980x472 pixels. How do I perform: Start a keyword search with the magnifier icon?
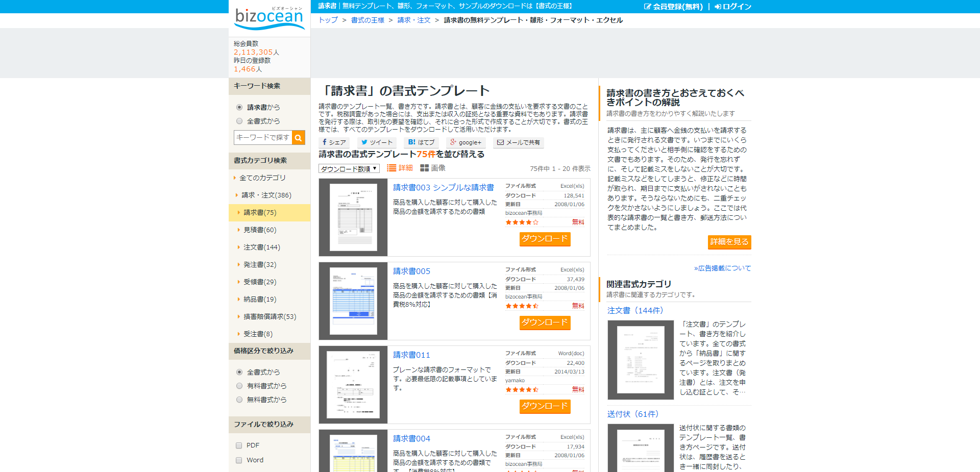[x=299, y=137]
